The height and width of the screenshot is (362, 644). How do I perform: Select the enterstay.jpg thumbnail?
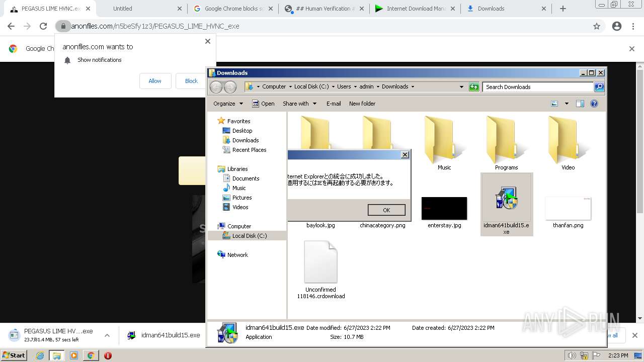(444, 209)
